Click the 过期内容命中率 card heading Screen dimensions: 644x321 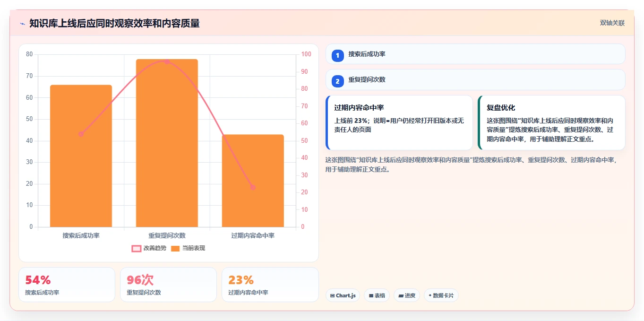pyautogui.click(x=359, y=108)
